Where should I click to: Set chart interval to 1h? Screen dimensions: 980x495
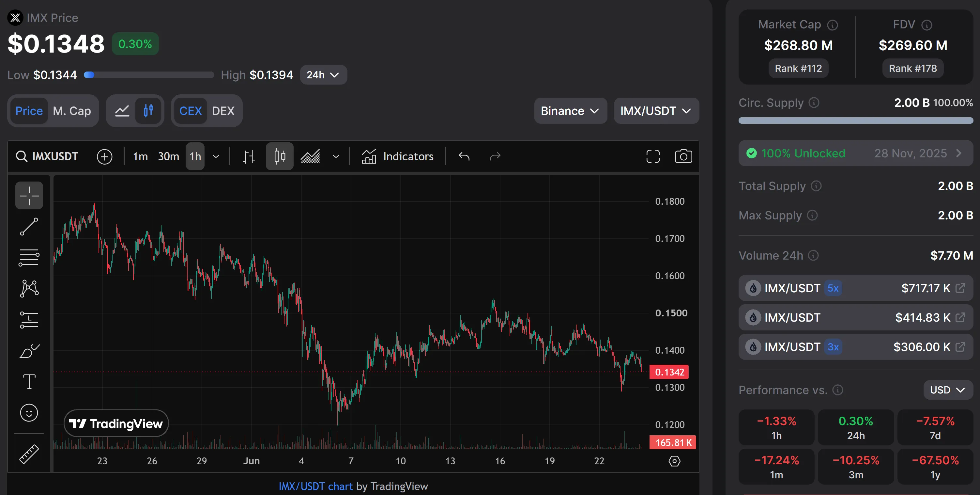point(195,156)
